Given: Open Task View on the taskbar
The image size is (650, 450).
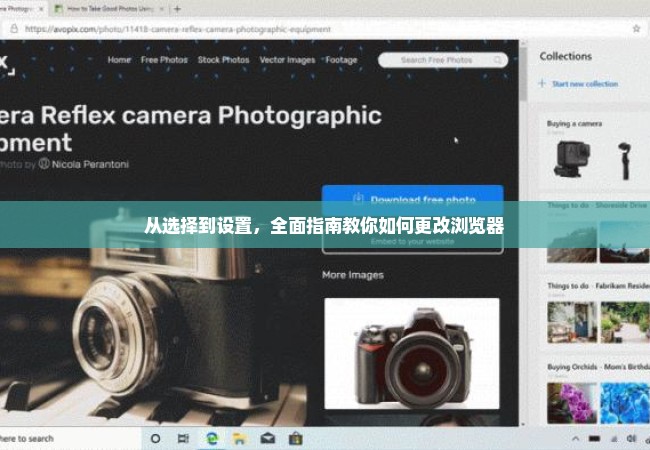Looking at the screenshot, I should [183, 438].
